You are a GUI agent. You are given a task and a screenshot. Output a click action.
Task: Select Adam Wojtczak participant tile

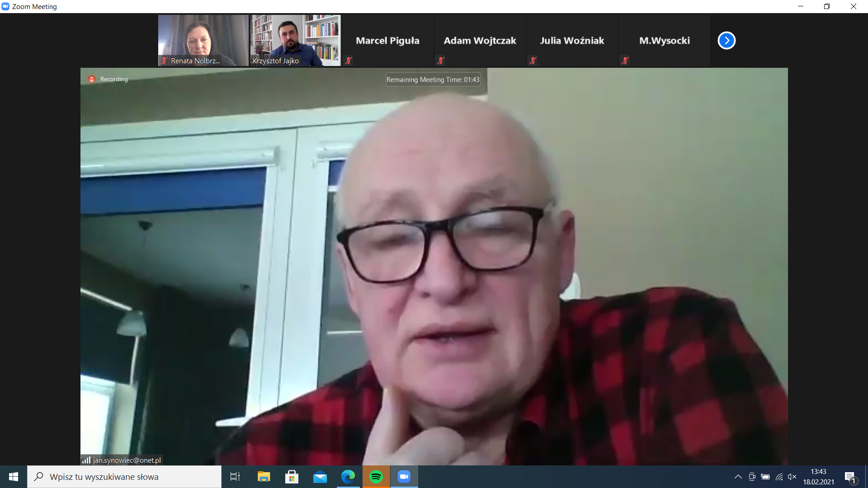click(x=480, y=41)
